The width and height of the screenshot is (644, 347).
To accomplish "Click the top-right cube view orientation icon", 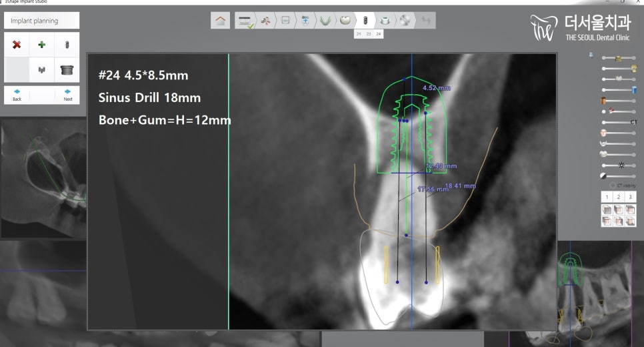I will pos(630,210).
